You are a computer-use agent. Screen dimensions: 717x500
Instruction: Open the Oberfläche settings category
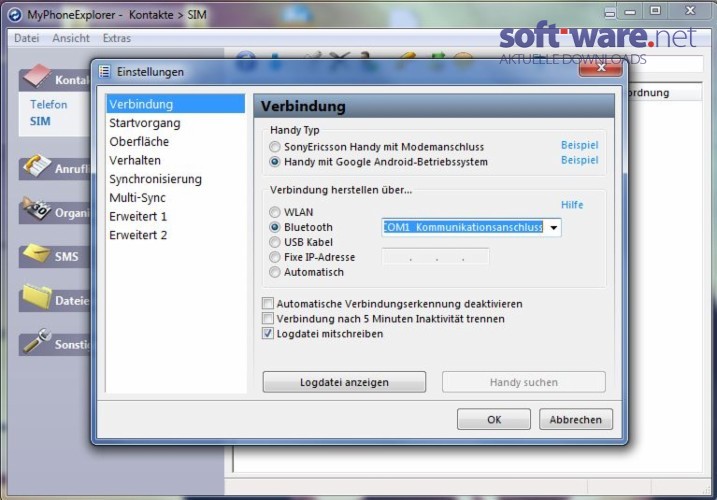click(x=176, y=142)
